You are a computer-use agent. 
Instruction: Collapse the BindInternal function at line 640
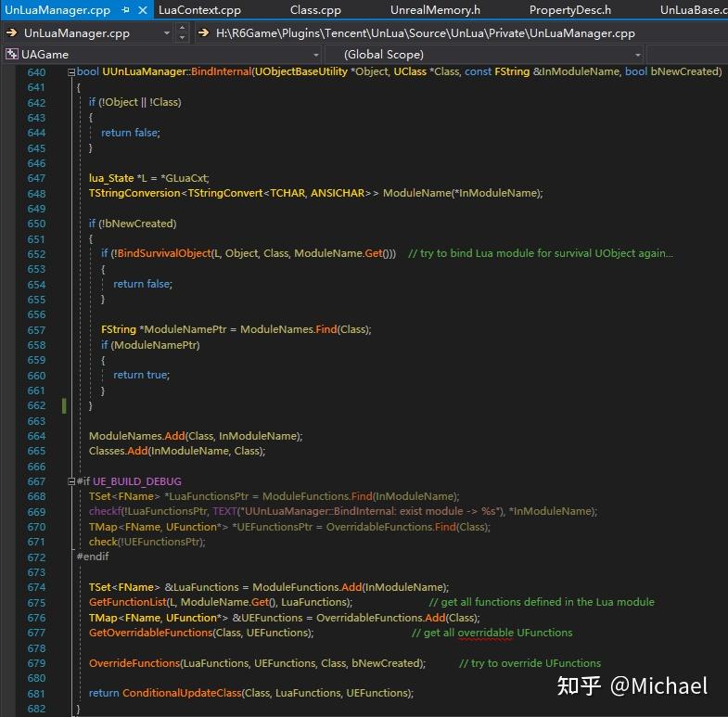point(71,72)
